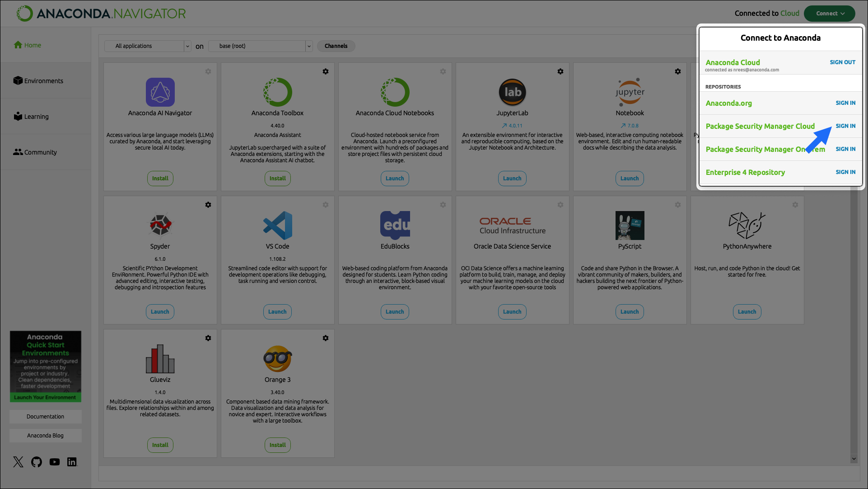Image resolution: width=868 pixels, height=489 pixels.
Task: Sign in to Enterprise 4 Repository
Action: (845, 172)
